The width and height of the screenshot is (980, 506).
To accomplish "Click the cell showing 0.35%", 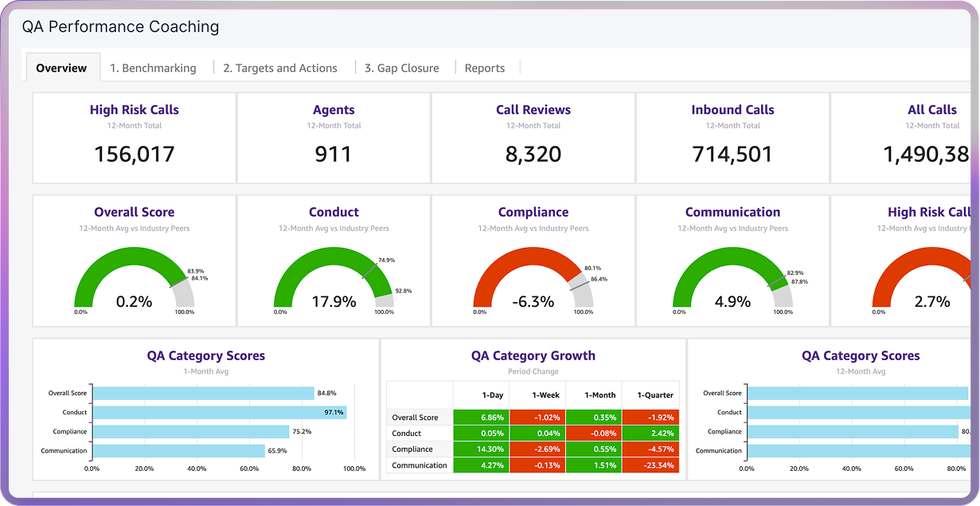I will (x=594, y=417).
